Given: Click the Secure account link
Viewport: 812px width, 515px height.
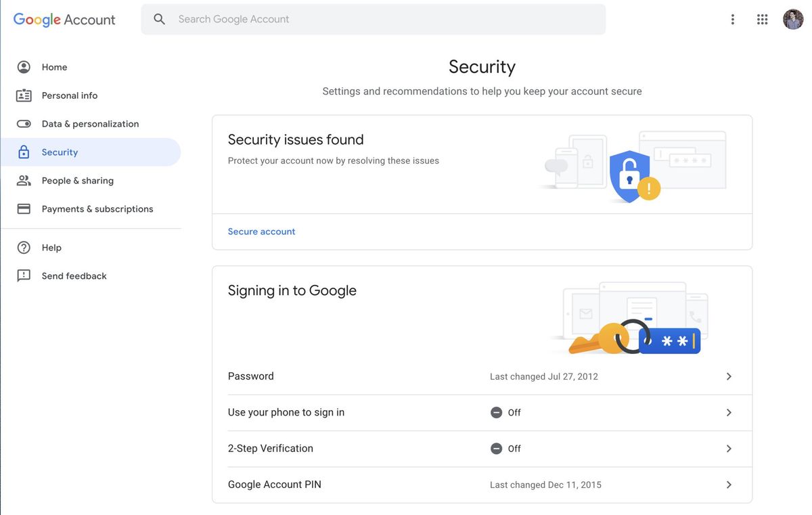Looking at the screenshot, I should tap(261, 231).
